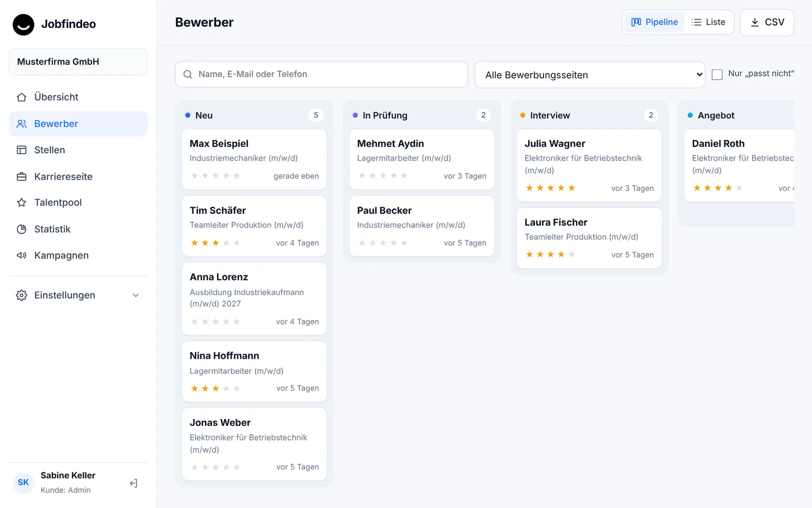The width and height of the screenshot is (812, 508).
Task: Open Daniel Roth applicant card
Action: click(739, 166)
